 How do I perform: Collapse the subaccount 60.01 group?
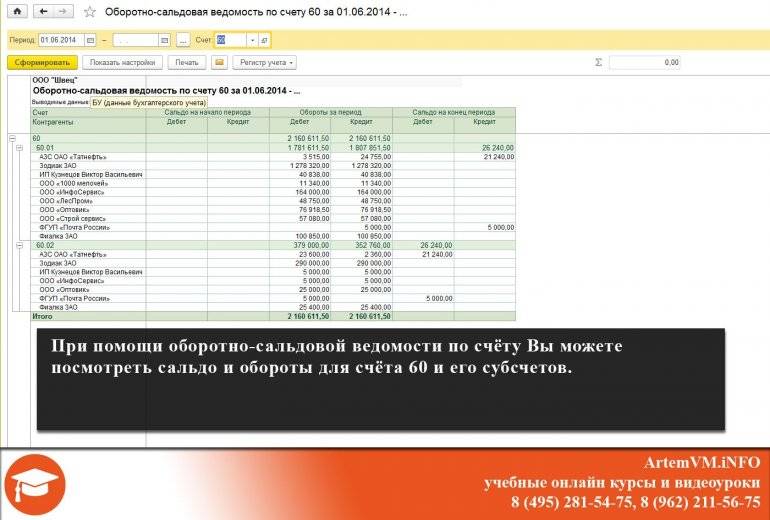(20, 147)
